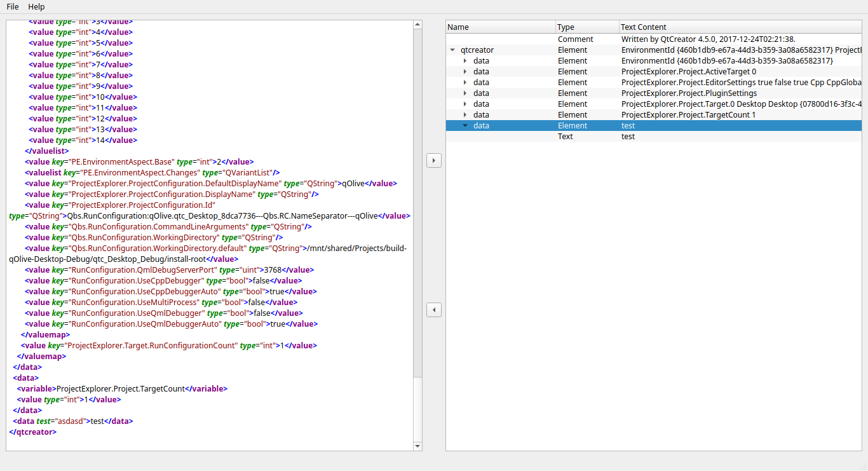The height and width of the screenshot is (471, 868).
Task: Click the DefaultDisplayName qOlive line
Action: pos(211,184)
